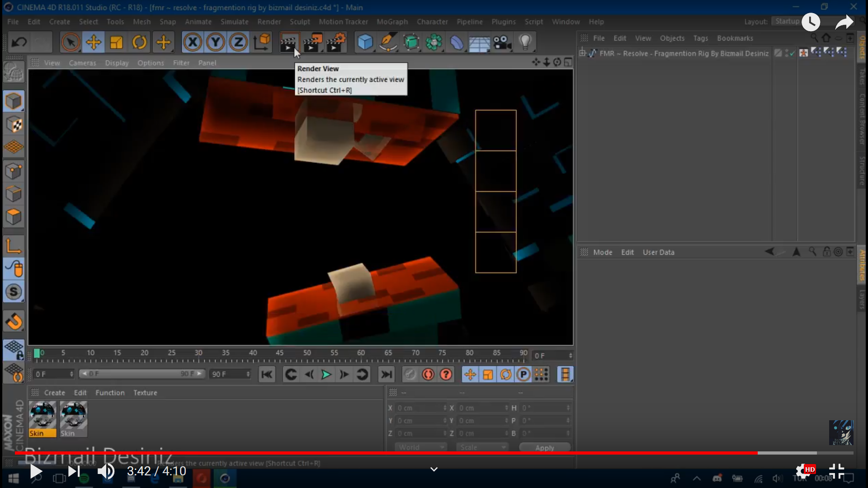Click the 90 F end frame field
Image resolution: width=868 pixels, height=488 pixels.
pyautogui.click(x=230, y=374)
